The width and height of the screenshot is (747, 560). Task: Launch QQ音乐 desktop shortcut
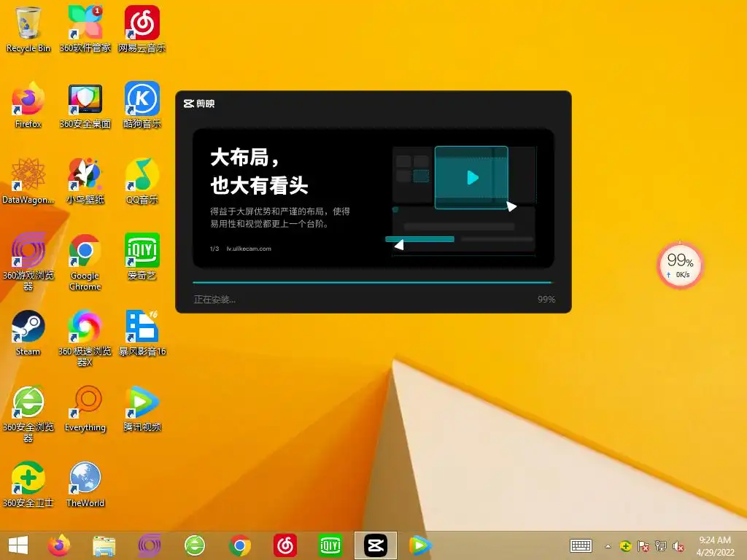(x=142, y=181)
